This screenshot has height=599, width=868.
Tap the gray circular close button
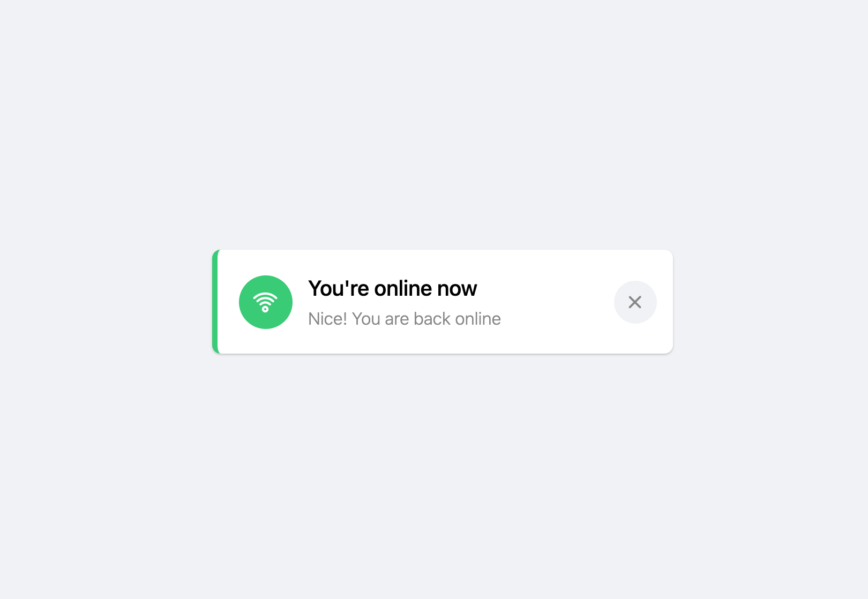pos(635,302)
